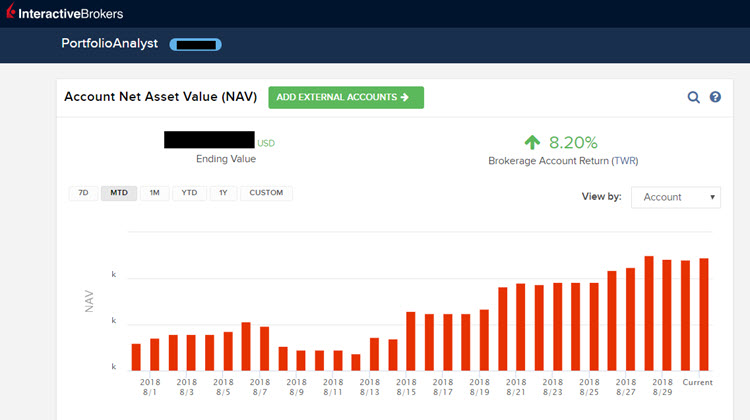Select the YTD time range
Screen dimensions: 750x420
(189, 193)
